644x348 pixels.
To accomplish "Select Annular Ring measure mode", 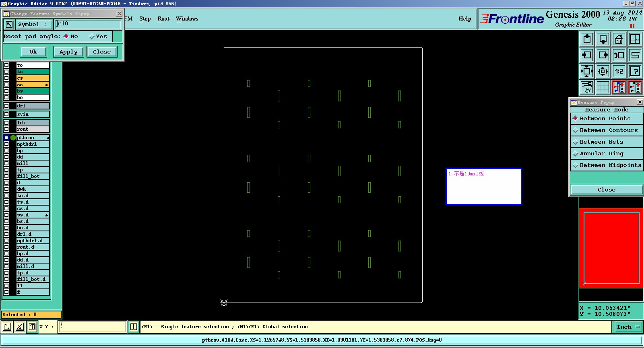I will point(607,154).
